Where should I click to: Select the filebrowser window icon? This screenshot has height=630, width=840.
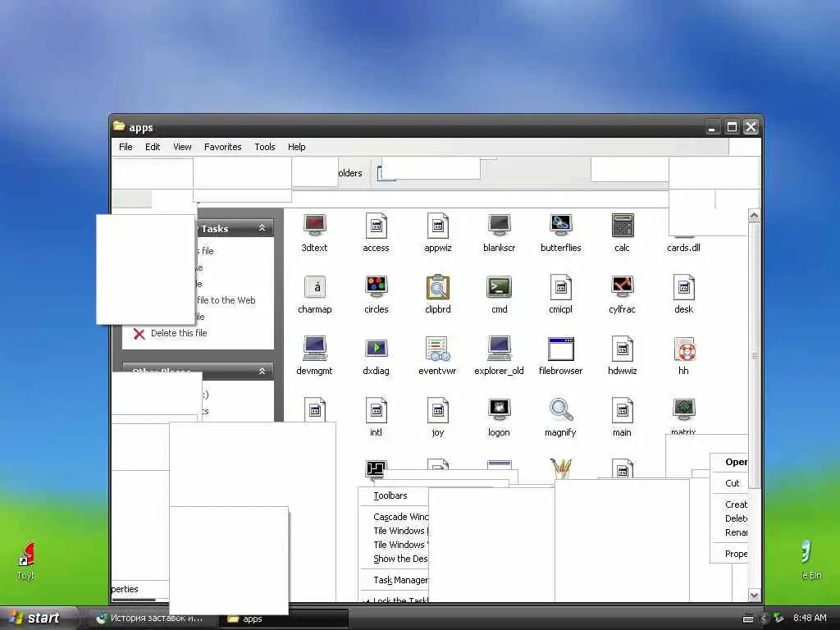click(561, 349)
